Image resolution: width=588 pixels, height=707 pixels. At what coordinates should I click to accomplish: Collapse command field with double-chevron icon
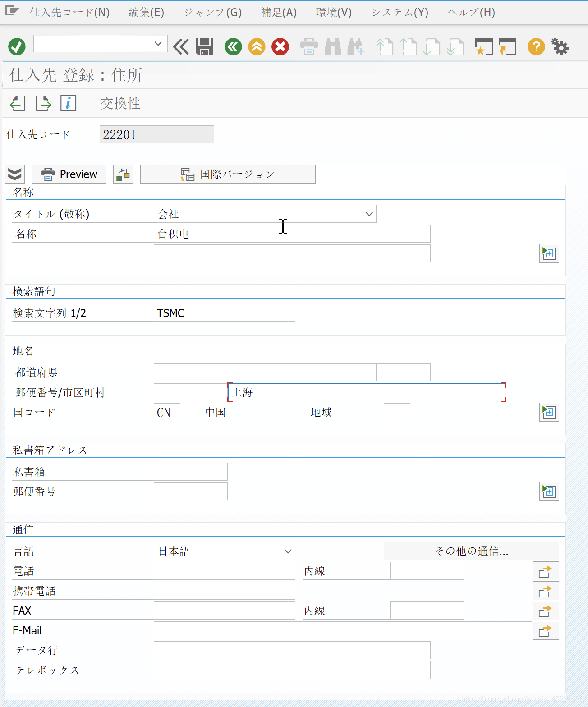point(181,46)
